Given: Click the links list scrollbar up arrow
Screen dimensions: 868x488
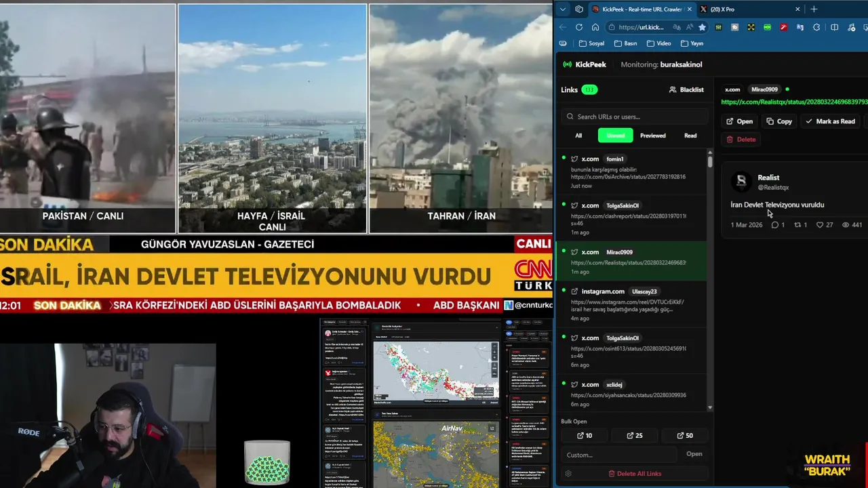Looking at the screenshot, I should pyautogui.click(x=710, y=152).
